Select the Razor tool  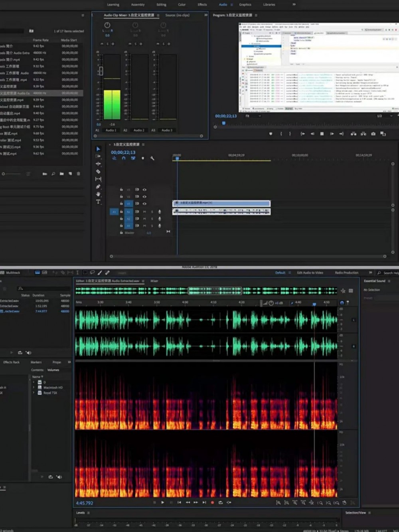(98, 171)
